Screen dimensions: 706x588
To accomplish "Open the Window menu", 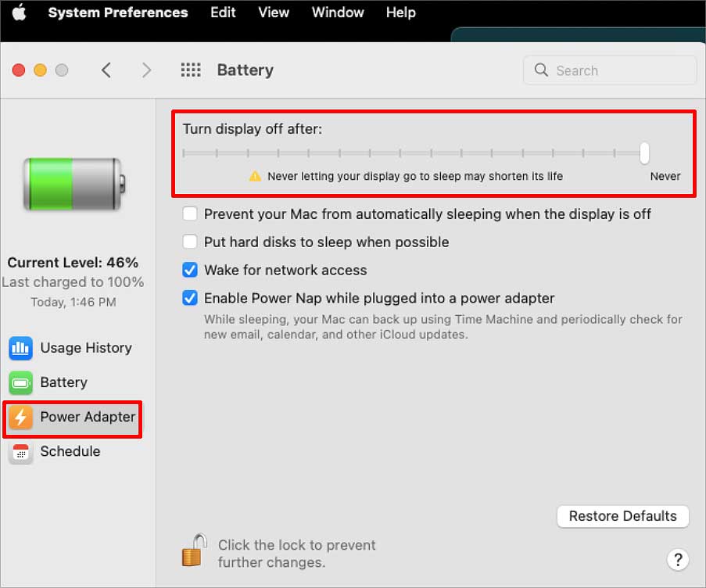I will click(x=338, y=13).
